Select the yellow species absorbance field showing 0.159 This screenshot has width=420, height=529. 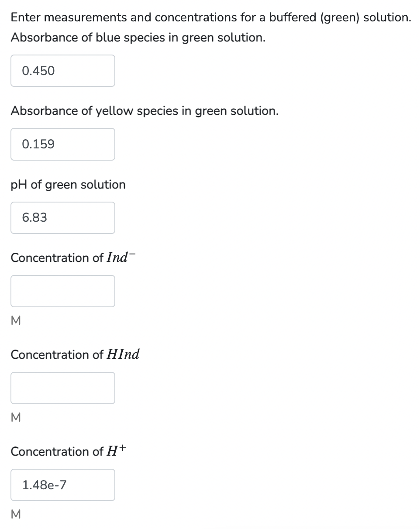click(x=63, y=144)
